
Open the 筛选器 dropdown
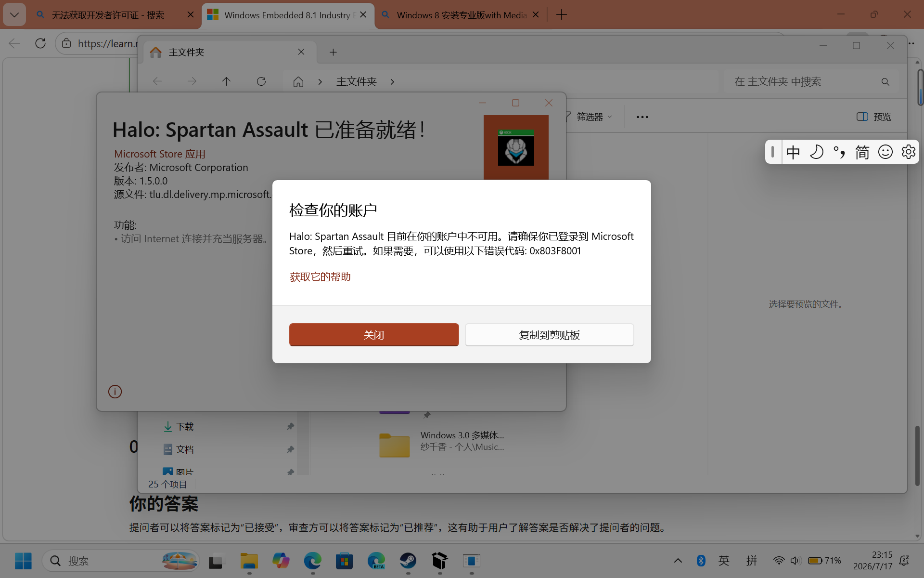pyautogui.click(x=588, y=117)
